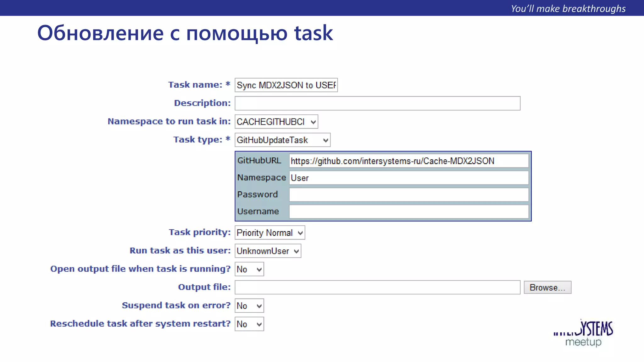Image resolution: width=644 pixels, height=362 pixels.
Task: Click the GitHubURL input field
Action: [x=409, y=161]
